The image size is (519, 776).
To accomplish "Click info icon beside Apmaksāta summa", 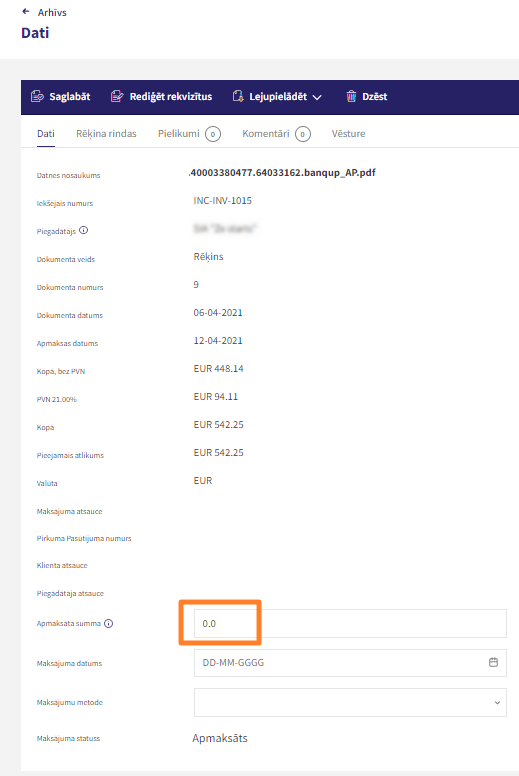I will click(108, 624).
